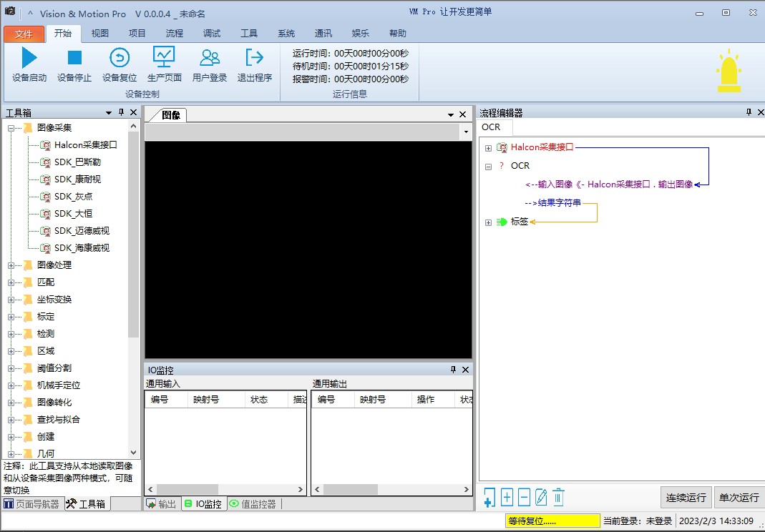765x532 pixels.
Task: Close the 图像 panel
Action: pyautogui.click(x=463, y=114)
